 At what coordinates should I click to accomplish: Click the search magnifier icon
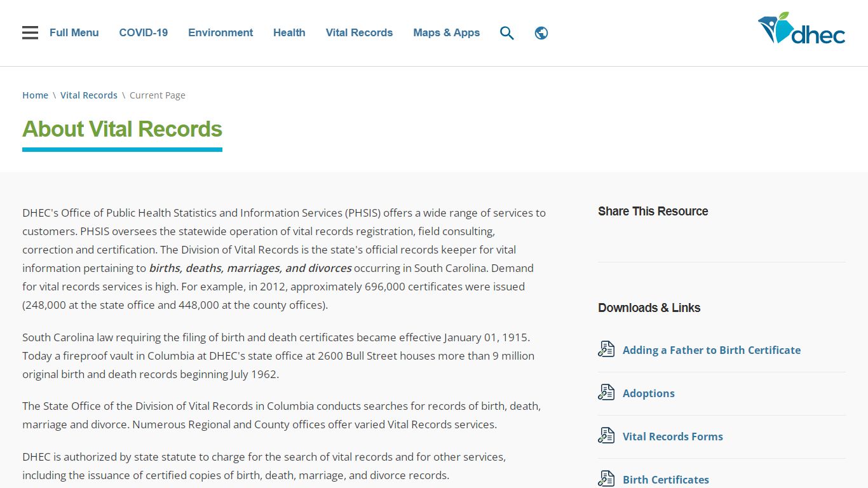pos(507,33)
